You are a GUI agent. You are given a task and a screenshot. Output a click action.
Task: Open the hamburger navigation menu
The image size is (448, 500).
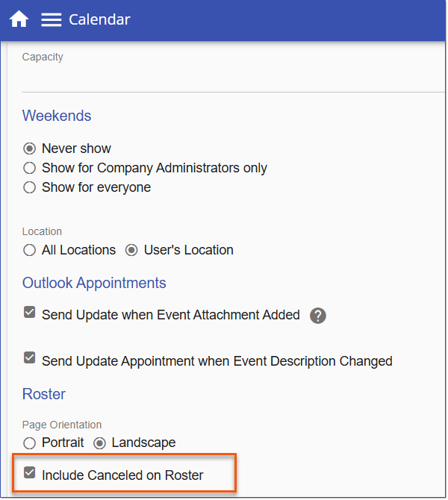coord(51,19)
